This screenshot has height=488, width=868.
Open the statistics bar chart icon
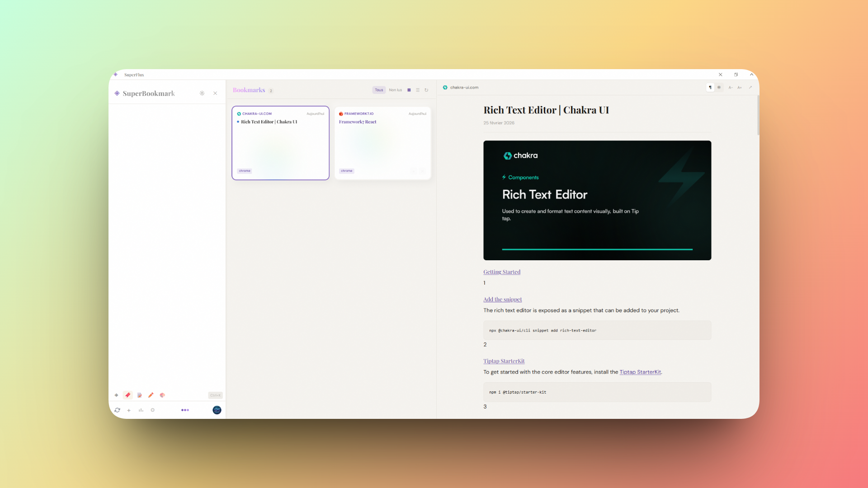[141, 410]
